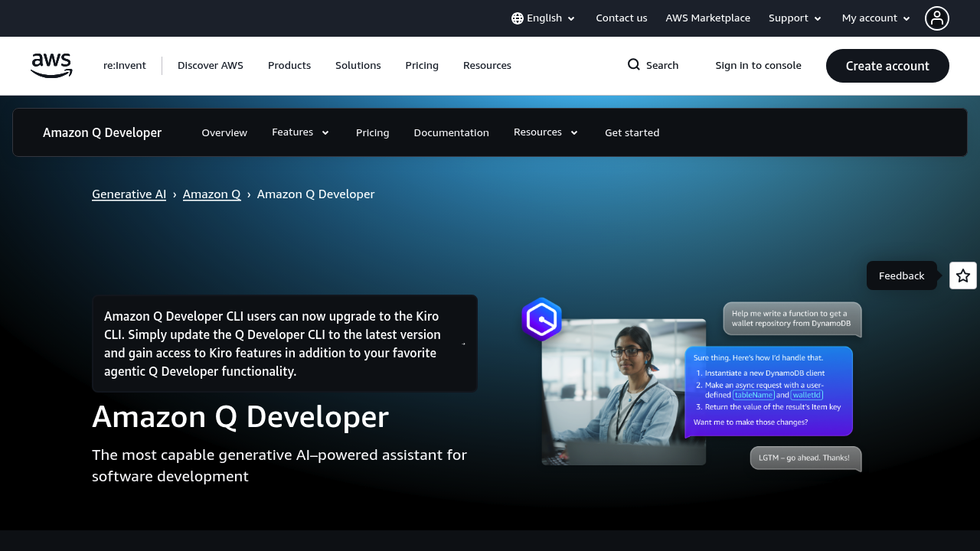The image size is (980, 551).
Task: Open the Feedback panel
Action: 901,275
